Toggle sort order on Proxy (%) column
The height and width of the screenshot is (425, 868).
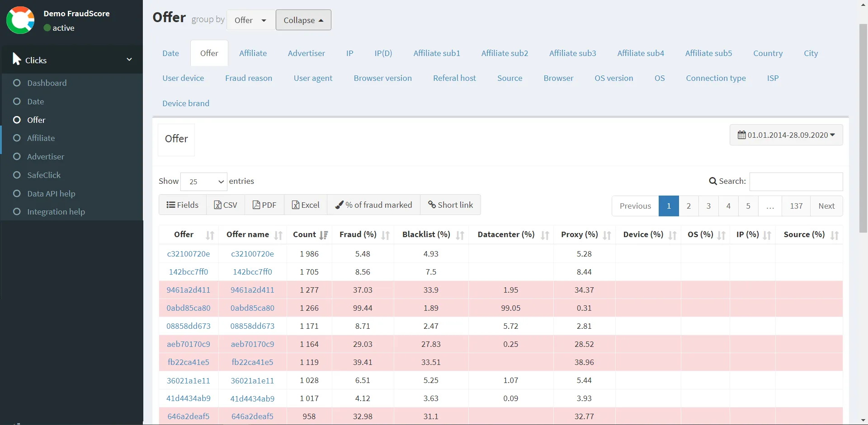607,235
